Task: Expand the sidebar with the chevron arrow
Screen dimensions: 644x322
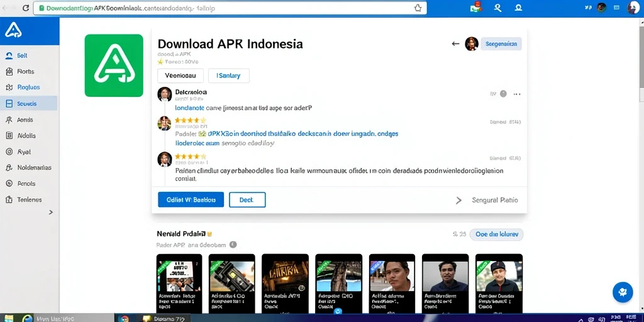Action: (51, 213)
